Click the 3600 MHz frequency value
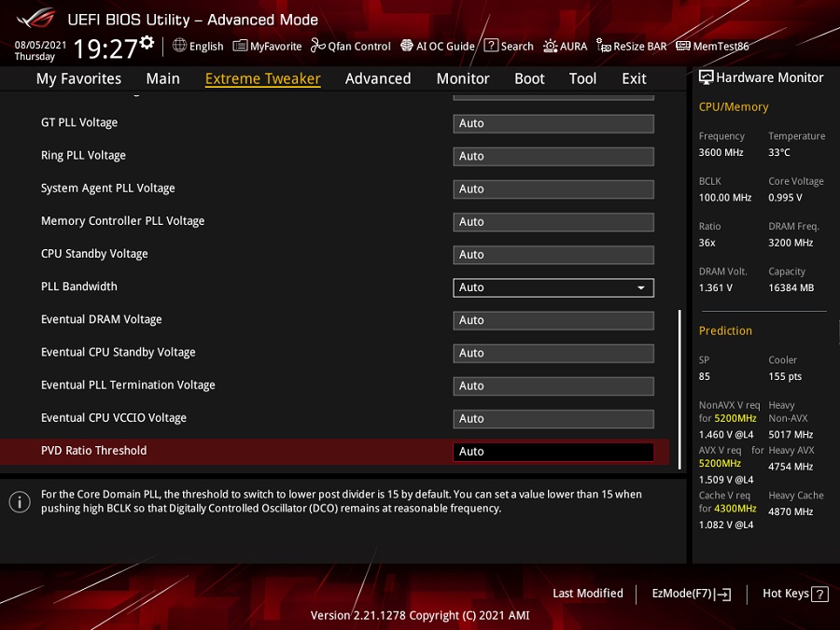The height and width of the screenshot is (630, 840). click(721, 153)
